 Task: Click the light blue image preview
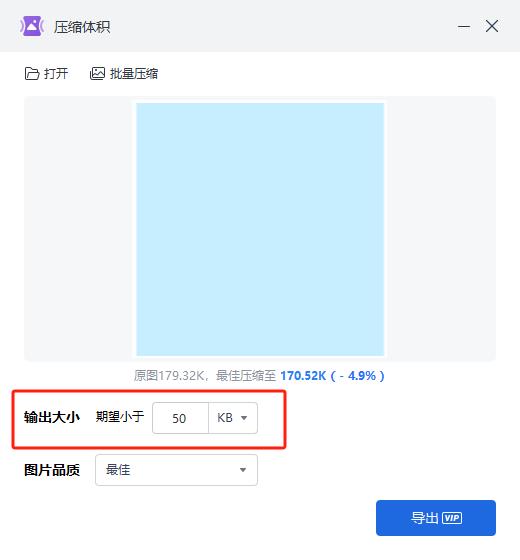[260, 229]
